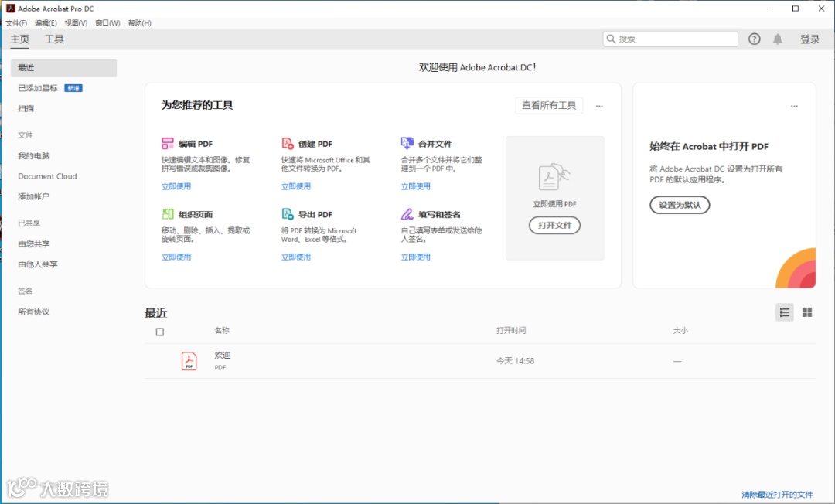This screenshot has height=504, width=835.
Task: Click 立即使用 link under 填写和签名
Action: point(416,257)
